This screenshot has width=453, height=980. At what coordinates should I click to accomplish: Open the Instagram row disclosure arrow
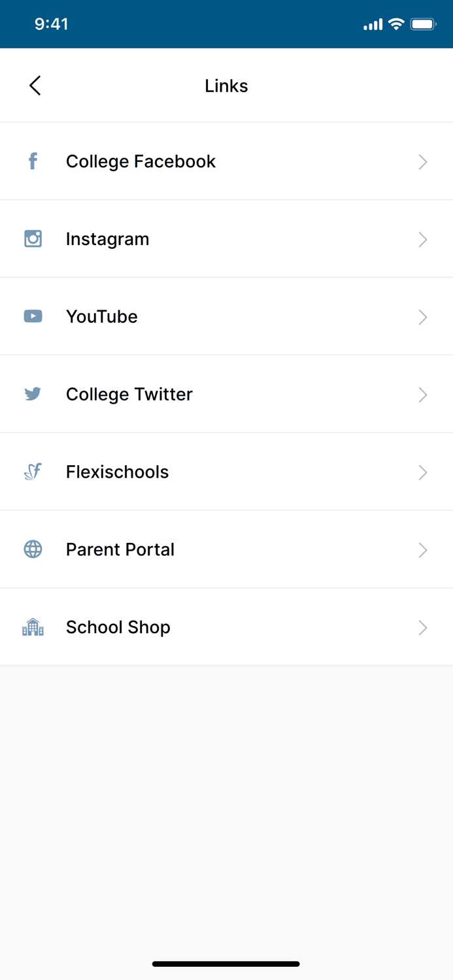422,238
